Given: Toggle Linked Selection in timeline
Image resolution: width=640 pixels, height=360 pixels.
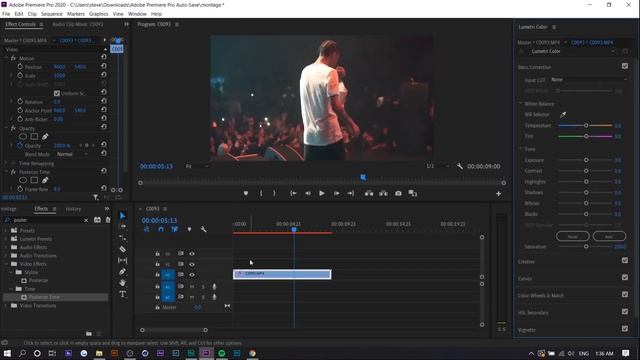Looking at the screenshot, I should [x=175, y=229].
